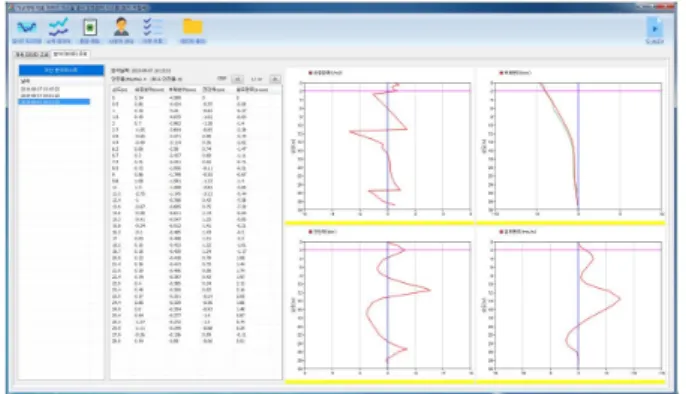Select the second tab below the toolbar

click(70, 54)
